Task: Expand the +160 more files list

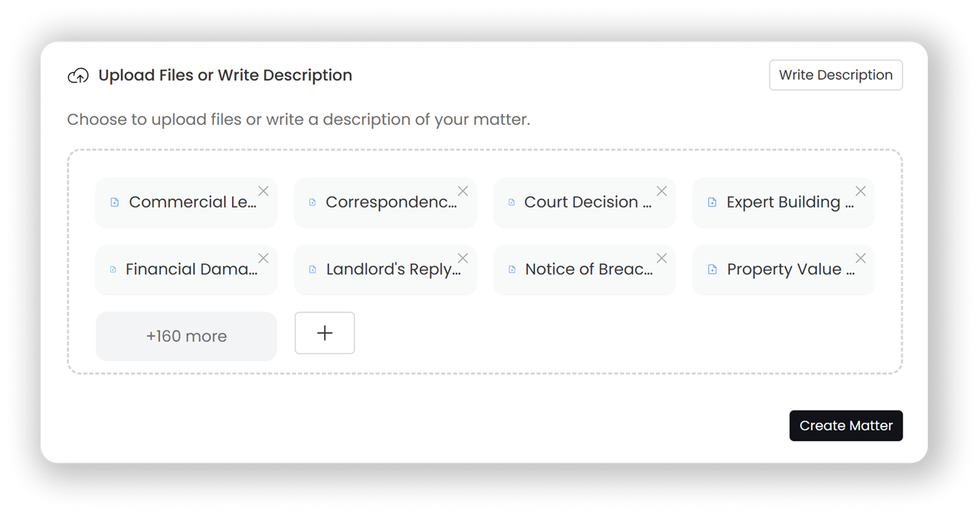Action: (186, 336)
